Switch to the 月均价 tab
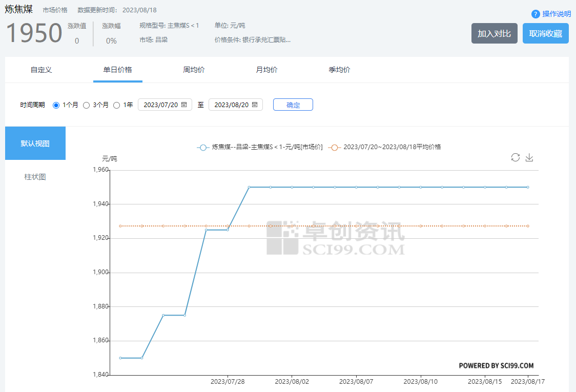 click(x=266, y=70)
